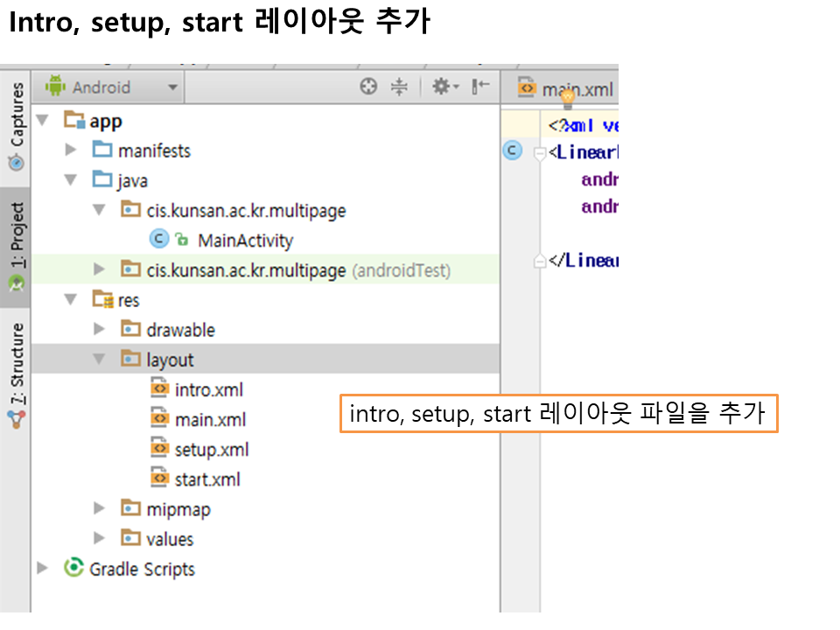Click the collapse all icon in project toolbar
Screen dimensions: 840x630
pyautogui.click(x=399, y=87)
